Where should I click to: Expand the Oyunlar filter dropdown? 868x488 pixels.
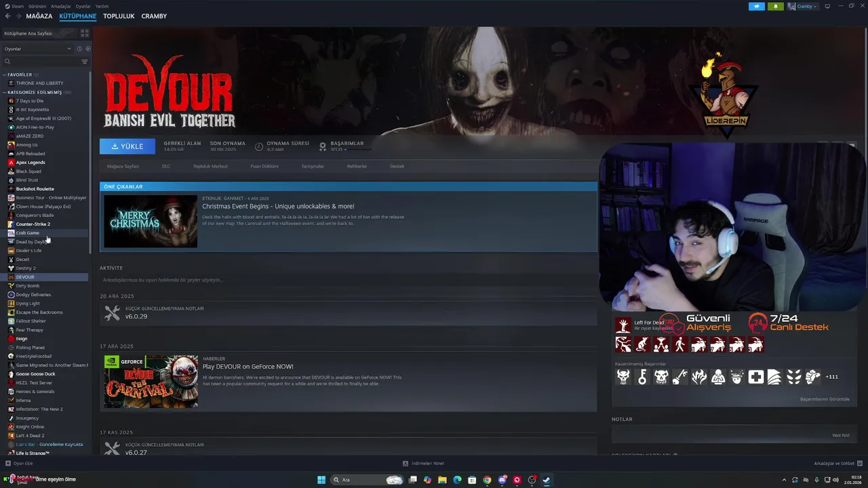click(37, 49)
